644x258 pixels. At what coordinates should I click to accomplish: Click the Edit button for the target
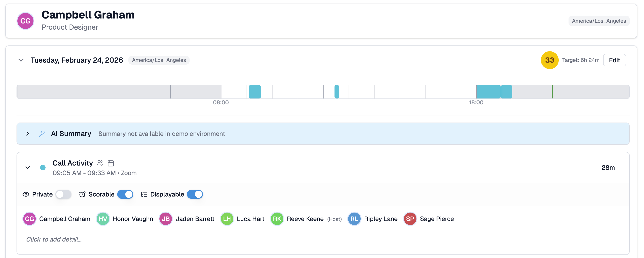614,60
